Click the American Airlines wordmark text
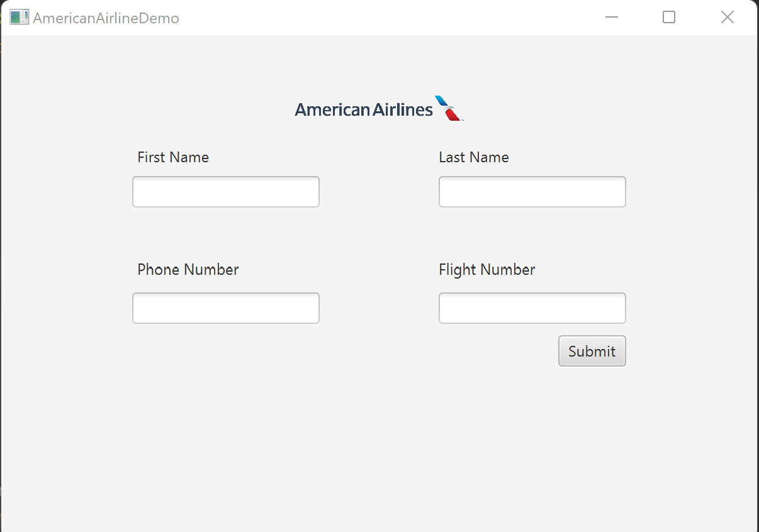Viewport: 759px width, 532px height. click(x=364, y=110)
